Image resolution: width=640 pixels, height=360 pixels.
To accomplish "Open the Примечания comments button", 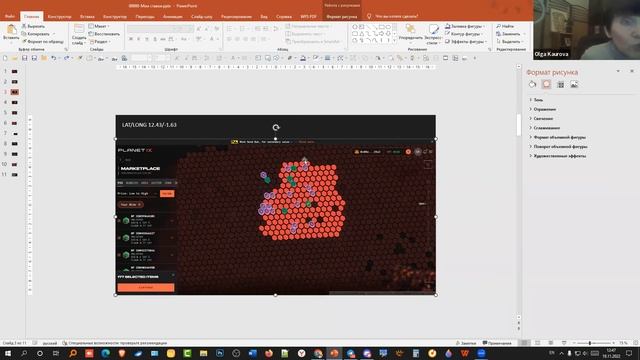I will pos(497,343).
